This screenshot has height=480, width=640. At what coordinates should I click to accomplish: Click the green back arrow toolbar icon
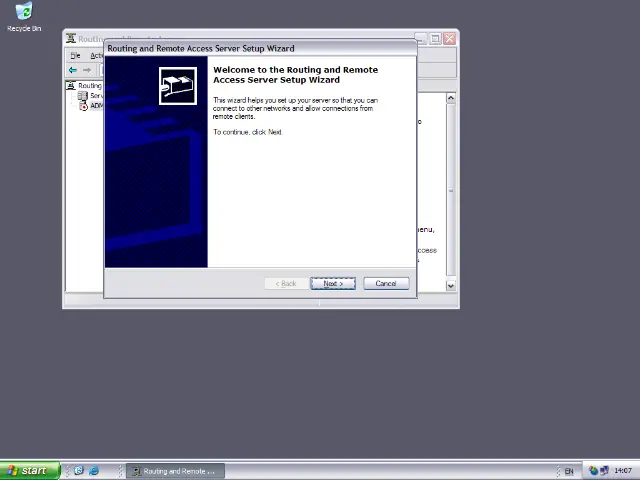coord(73,70)
